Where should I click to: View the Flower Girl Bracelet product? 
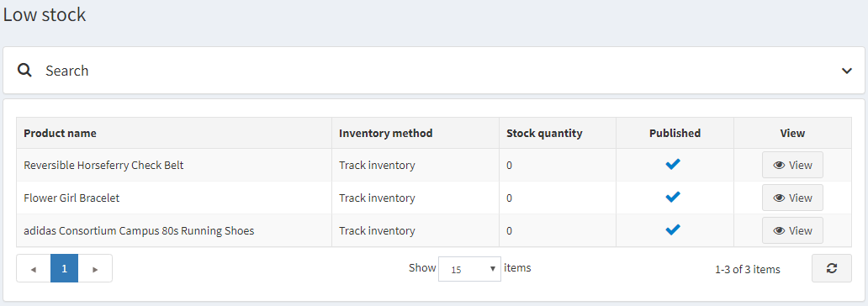(792, 198)
